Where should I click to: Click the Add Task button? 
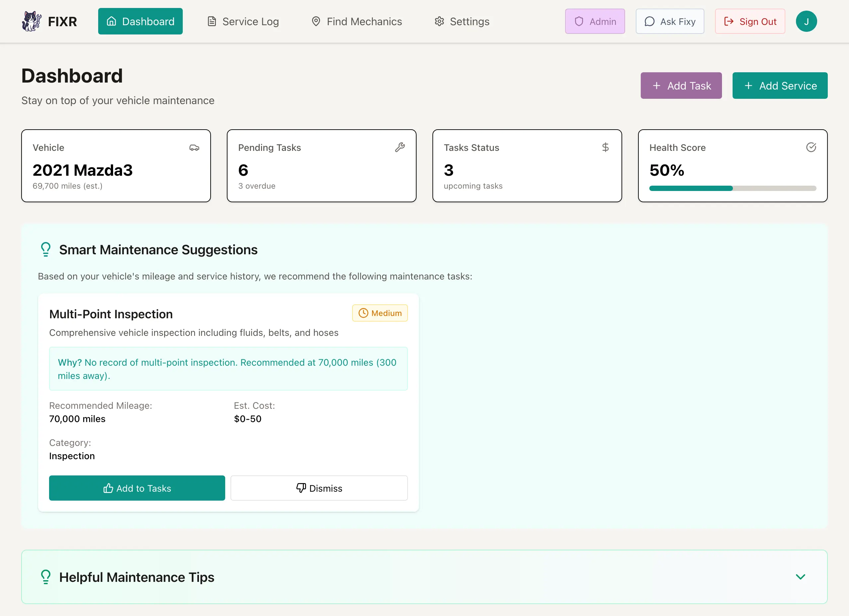pyautogui.click(x=681, y=85)
